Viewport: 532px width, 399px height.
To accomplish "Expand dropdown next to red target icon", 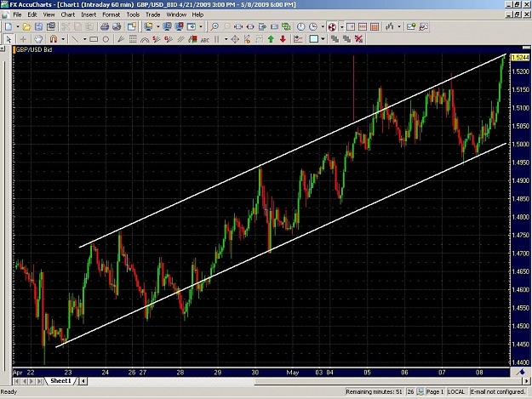I will click(x=341, y=26).
